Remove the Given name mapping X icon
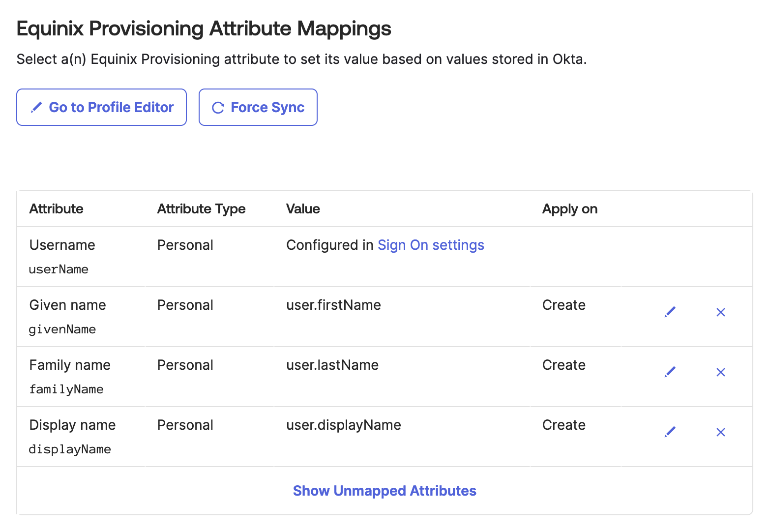 point(721,312)
